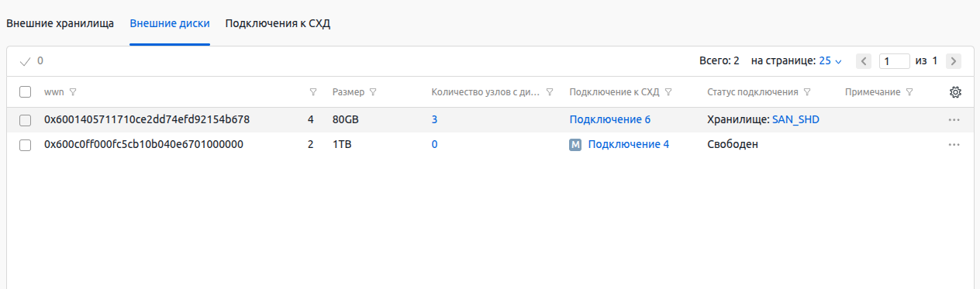Go to next page arrow
The image size is (980, 289).
click(x=954, y=61)
